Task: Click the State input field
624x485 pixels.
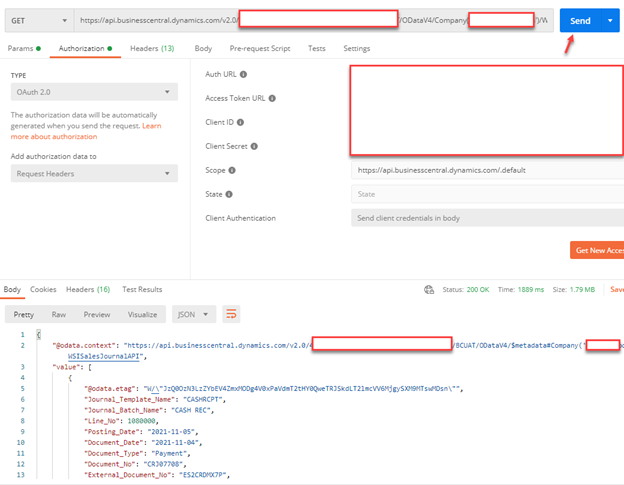Action: [488, 194]
